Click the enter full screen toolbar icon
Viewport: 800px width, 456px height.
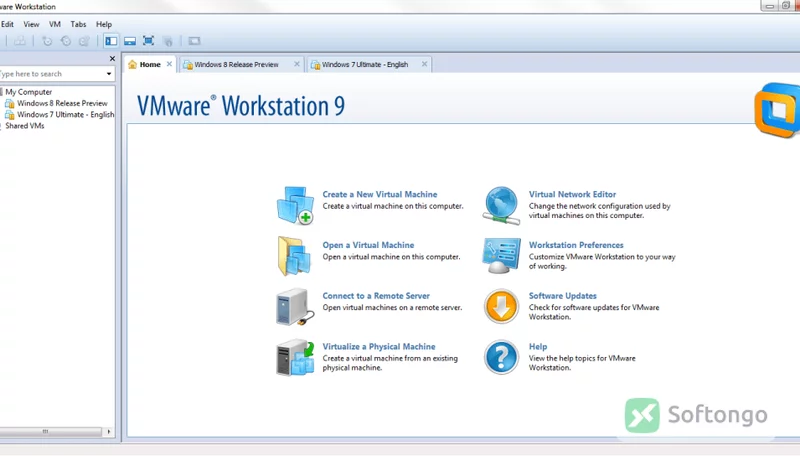[x=148, y=41]
